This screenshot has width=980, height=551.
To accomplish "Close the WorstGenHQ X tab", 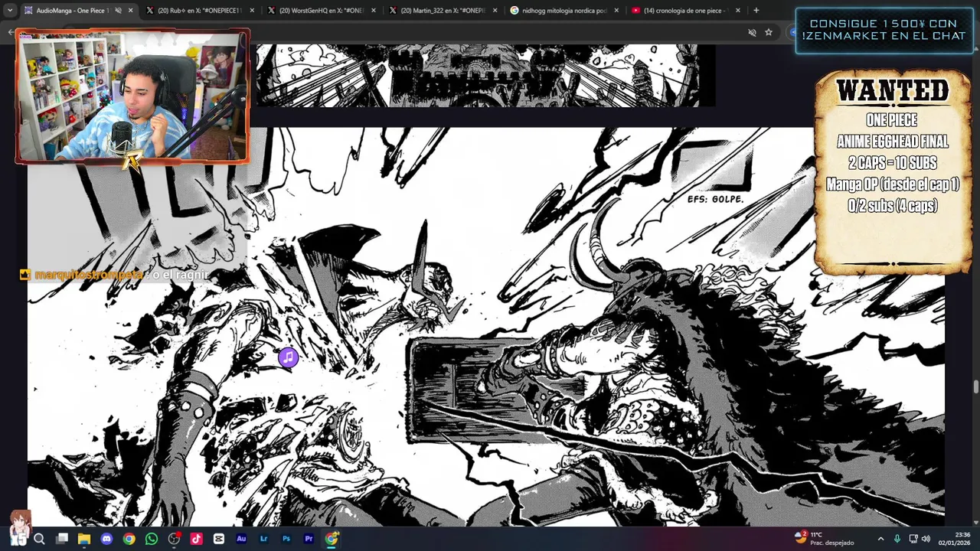I will tap(373, 11).
